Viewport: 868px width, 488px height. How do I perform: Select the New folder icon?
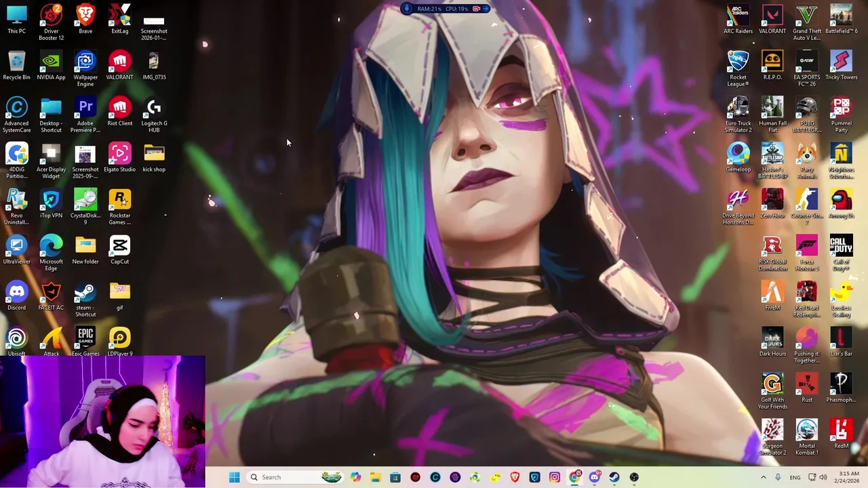pyautogui.click(x=85, y=250)
